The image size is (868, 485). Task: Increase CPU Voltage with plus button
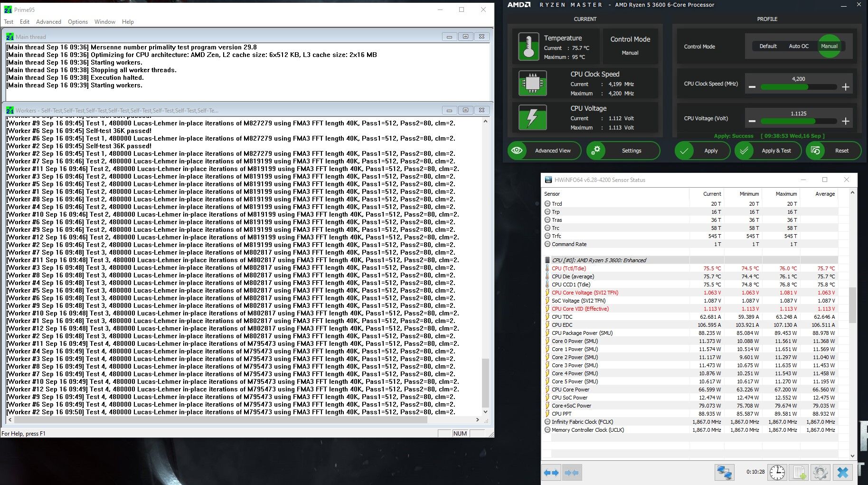pyautogui.click(x=846, y=122)
